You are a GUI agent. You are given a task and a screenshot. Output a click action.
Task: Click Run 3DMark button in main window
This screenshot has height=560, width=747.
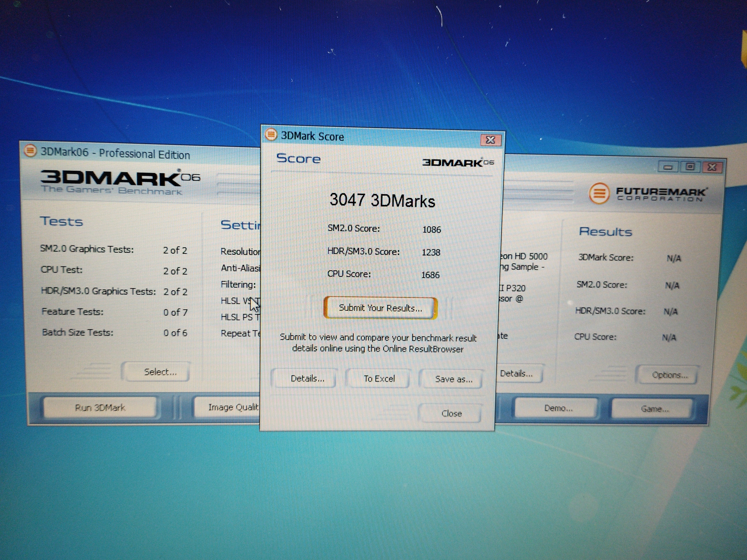[100, 408]
